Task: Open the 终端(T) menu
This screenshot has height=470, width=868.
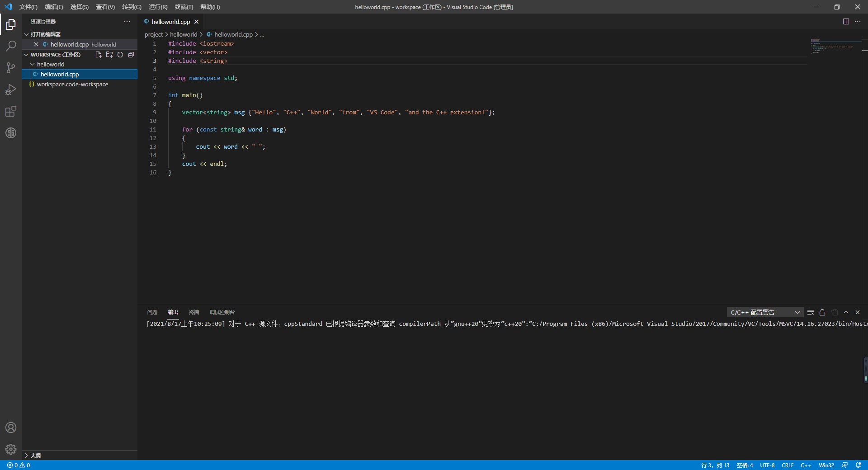Action: (x=184, y=7)
